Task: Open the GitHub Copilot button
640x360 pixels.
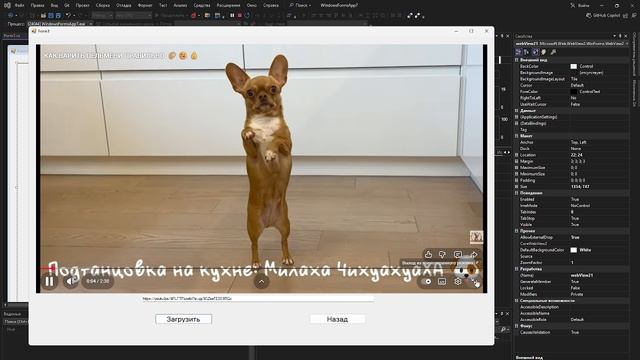Action: click(x=603, y=16)
